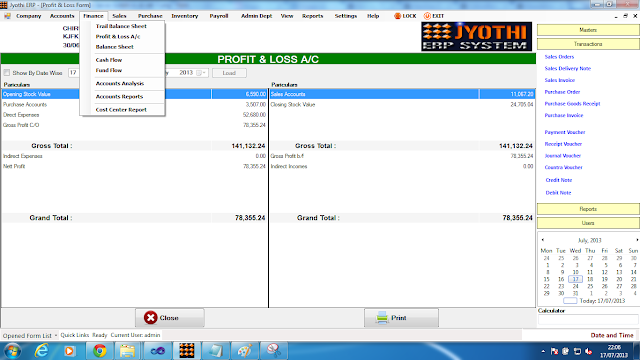Screen dimensions: 640x360
Task: Open Finance menu
Action: (x=93, y=16)
